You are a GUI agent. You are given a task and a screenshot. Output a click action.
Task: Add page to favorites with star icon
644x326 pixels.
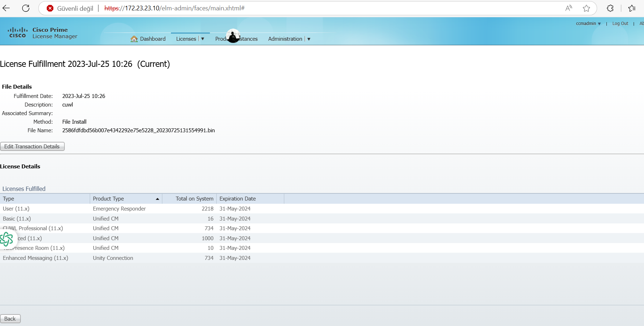[x=586, y=8]
